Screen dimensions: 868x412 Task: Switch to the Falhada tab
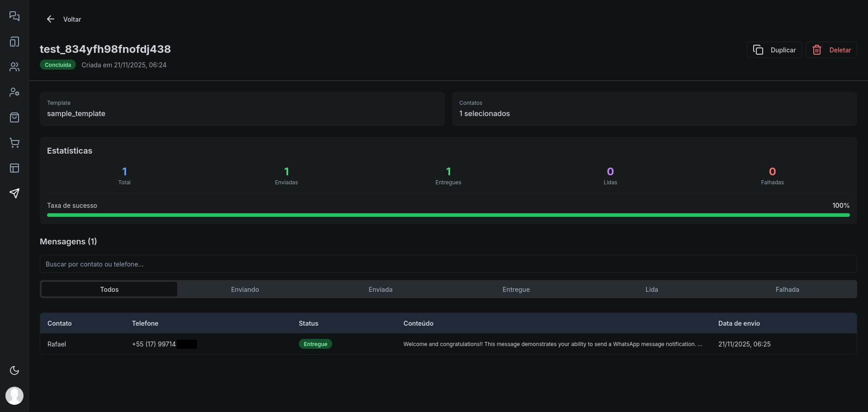pyautogui.click(x=787, y=289)
